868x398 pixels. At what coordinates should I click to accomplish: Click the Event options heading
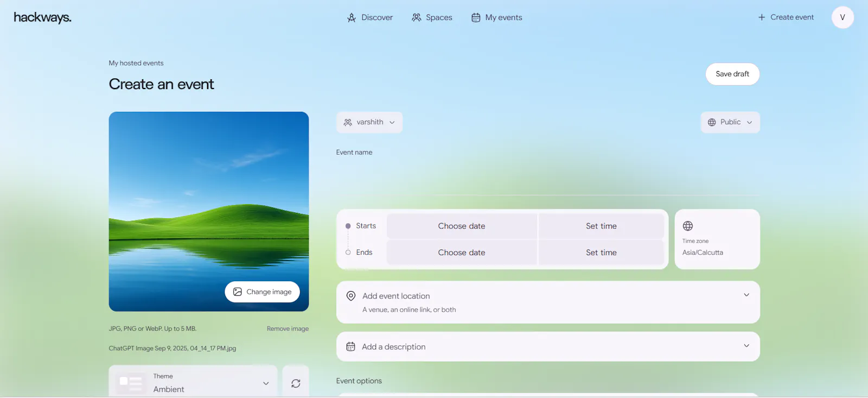(359, 381)
